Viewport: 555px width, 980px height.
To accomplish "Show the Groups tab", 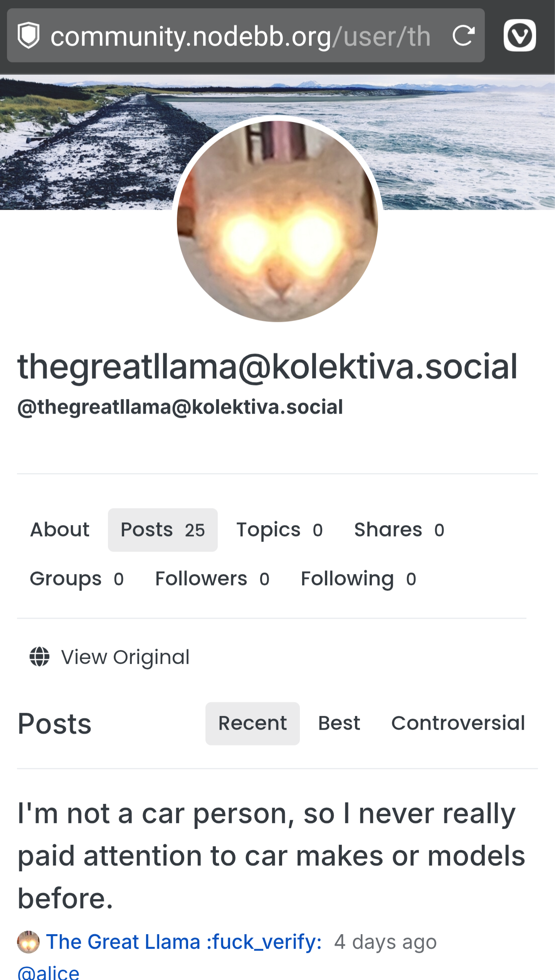I will tap(77, 579).
